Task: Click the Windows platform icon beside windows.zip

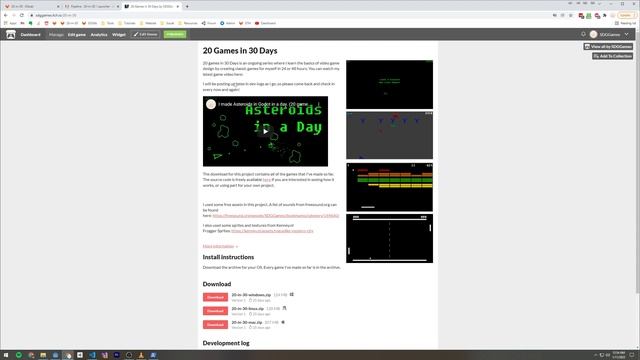Action: (x=291, y=294)
